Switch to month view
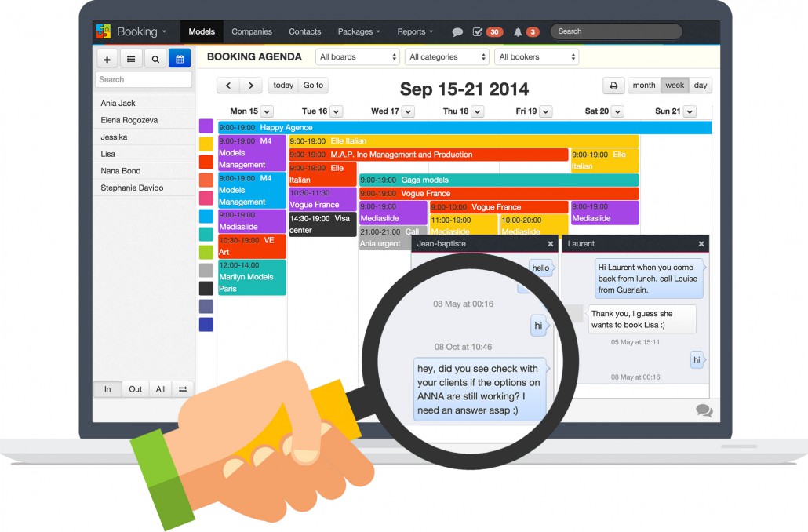The height and width of the screenshot is (532, 808). coord(644,86)
